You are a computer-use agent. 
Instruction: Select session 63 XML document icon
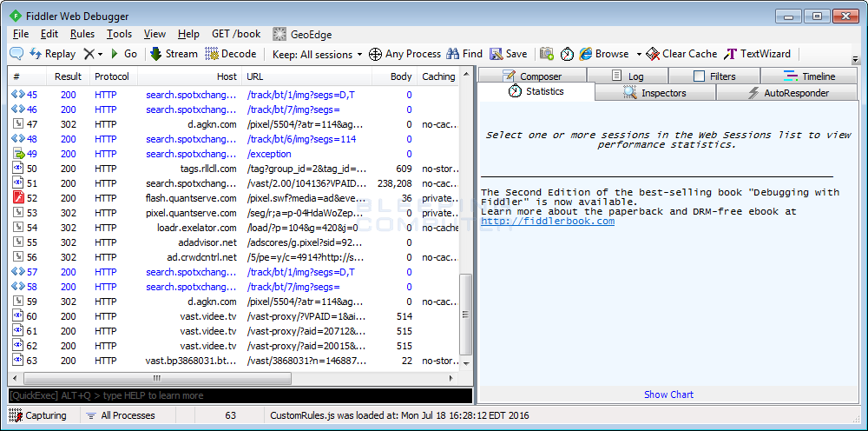(x=17, y=361)
